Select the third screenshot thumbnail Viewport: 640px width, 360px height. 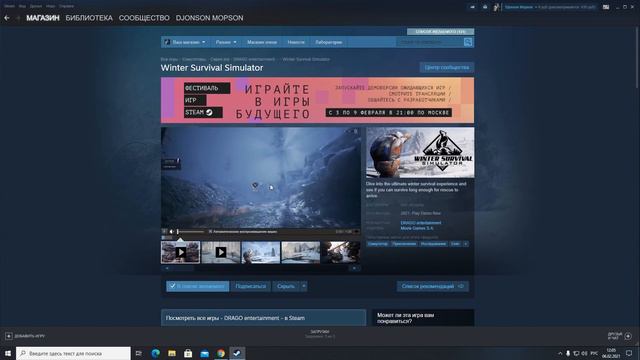click(x=260, y=252)
